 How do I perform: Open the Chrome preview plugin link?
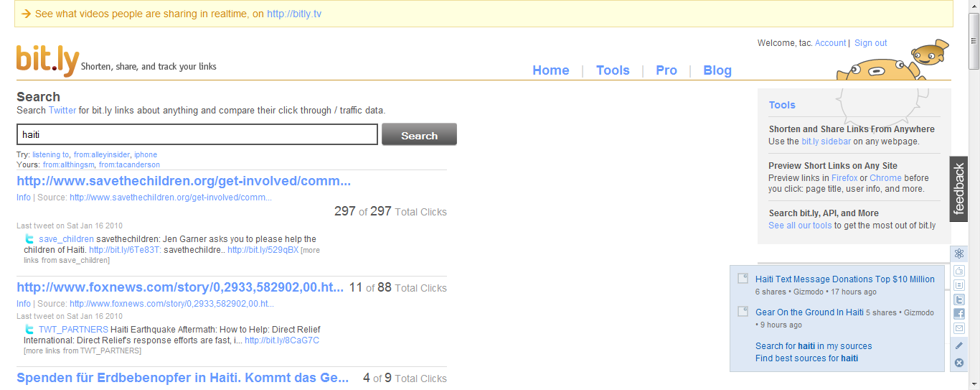pyautogui.click(x=885, y=177)
